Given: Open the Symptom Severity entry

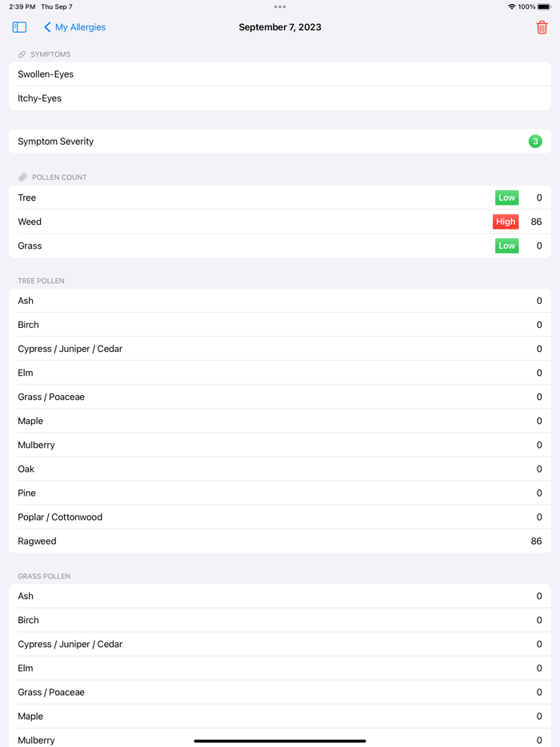Looking at the screenshot, I should tap(280, 141).
